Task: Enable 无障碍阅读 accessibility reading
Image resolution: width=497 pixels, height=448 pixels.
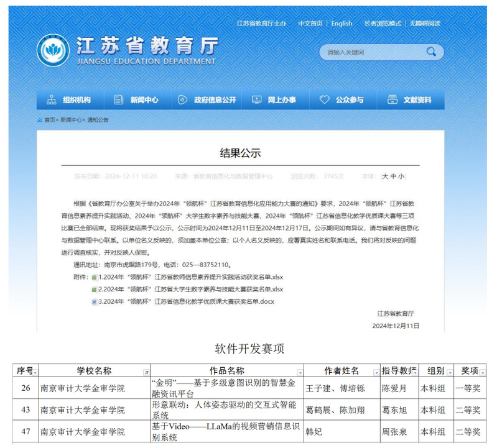Action: 424,24
